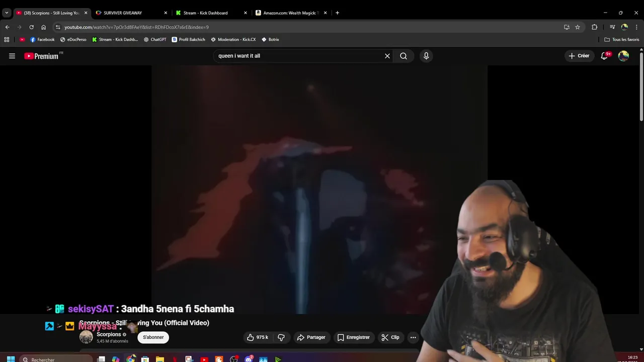Open the tab search dropdown arrow
This screenshot has height=362, width=644.
click(7, 13)
